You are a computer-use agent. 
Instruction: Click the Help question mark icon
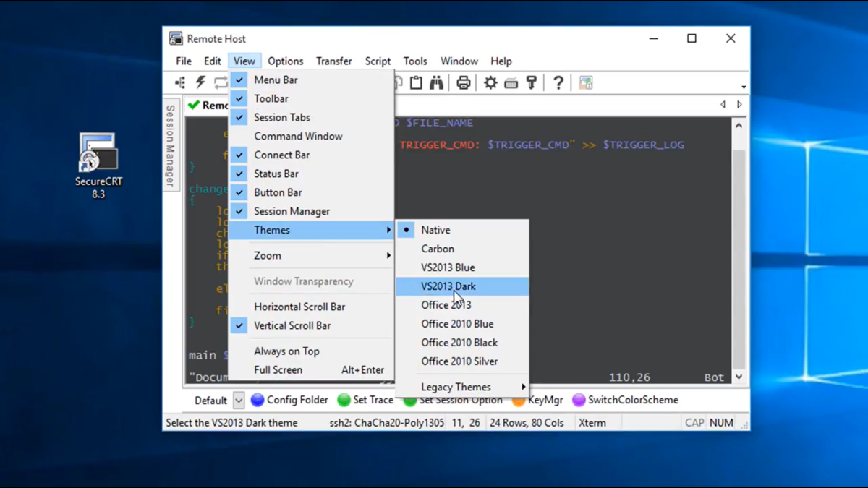tap(558, 83)
